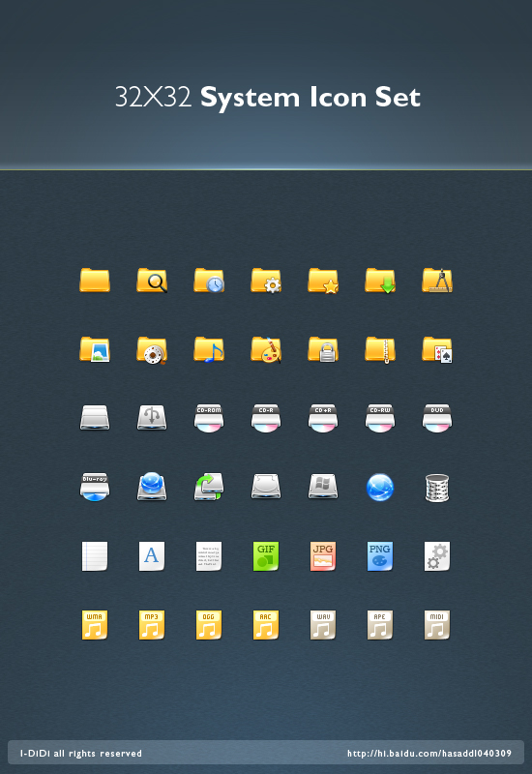
Task: Select the APE audio file icon
Action: click(x=380, y=625)
